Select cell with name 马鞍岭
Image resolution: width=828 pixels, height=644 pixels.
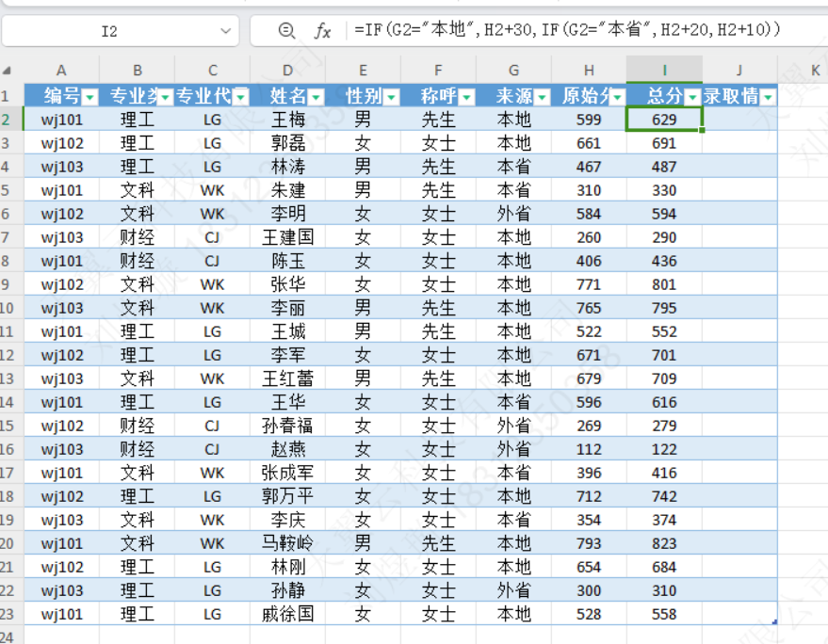click(288, 543)
